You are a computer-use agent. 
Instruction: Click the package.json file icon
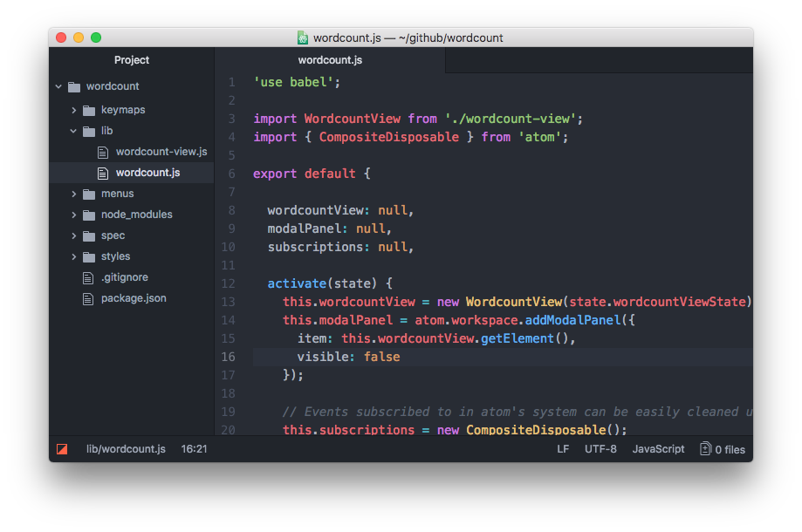[88, 298]
